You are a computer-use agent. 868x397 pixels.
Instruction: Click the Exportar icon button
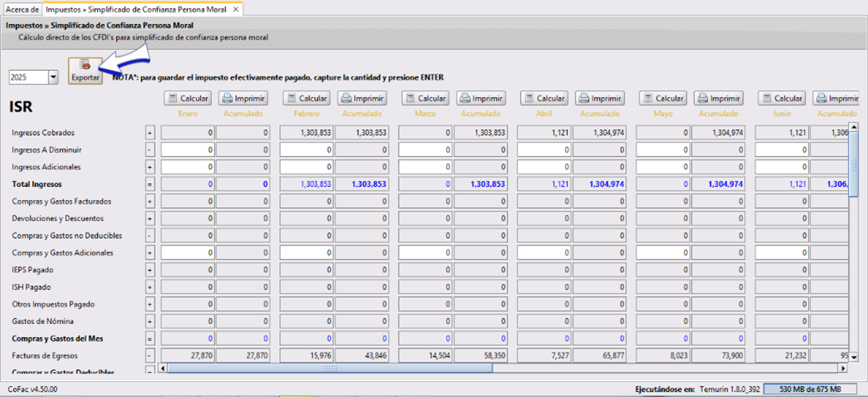point(85,72)
